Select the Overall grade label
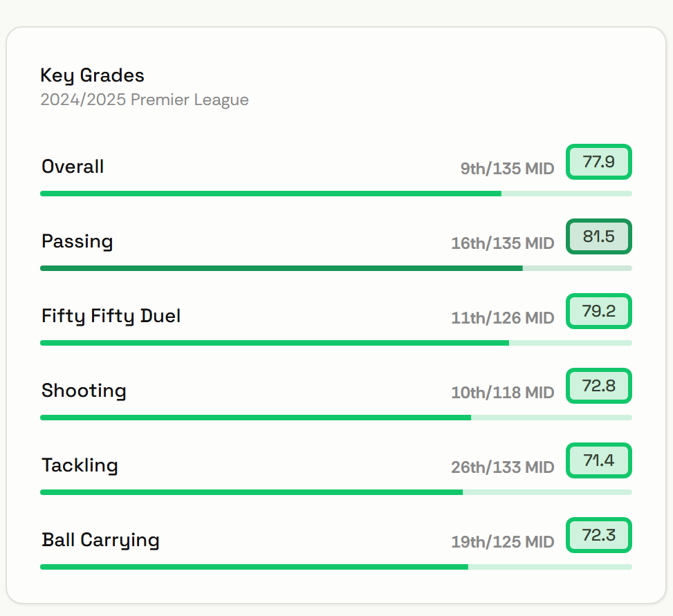The width and height of the screenshot is (673, 616). 73,167
